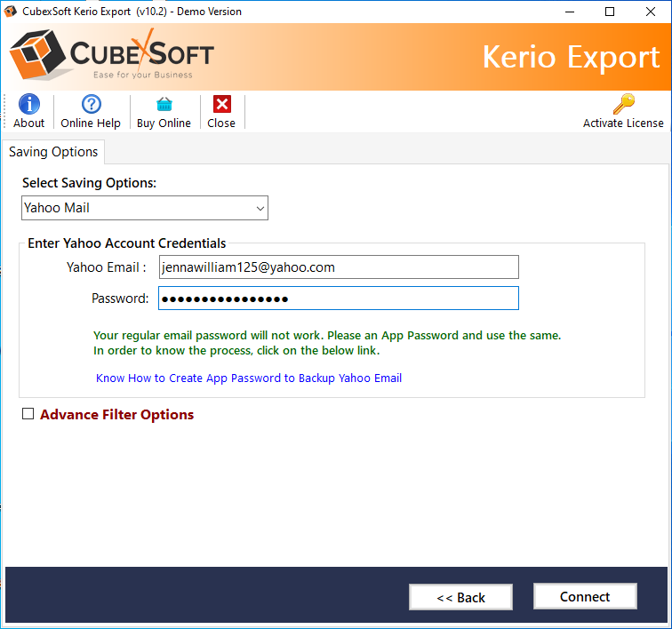Click the red Close toolbar icon

click(222, 104)
